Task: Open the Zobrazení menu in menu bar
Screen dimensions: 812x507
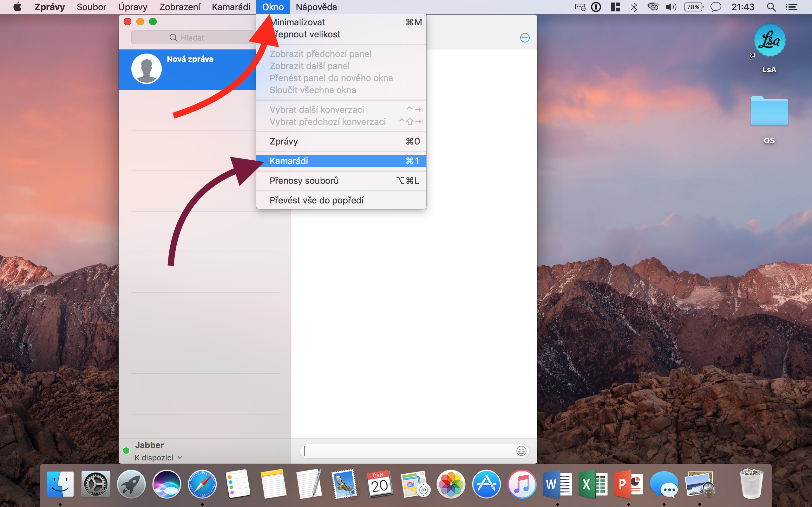Action: point(180,7)
